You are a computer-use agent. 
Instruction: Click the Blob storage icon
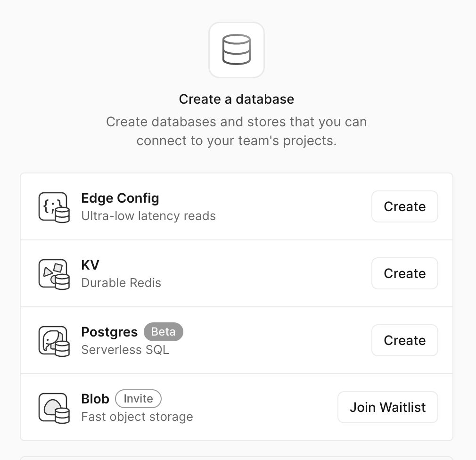tap(54, 408)
